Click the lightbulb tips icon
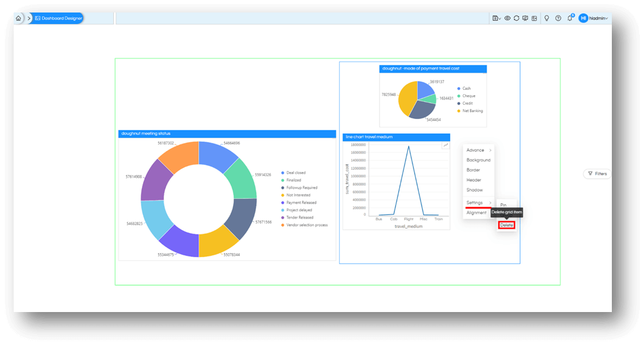 coord(547,18)
